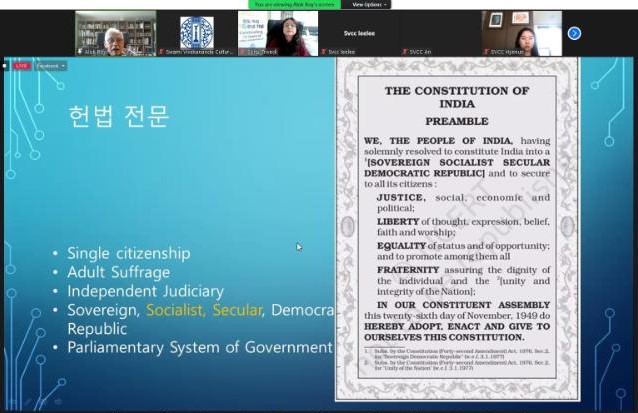
Task: Show next participants with blue arrow
Action: 574,33
